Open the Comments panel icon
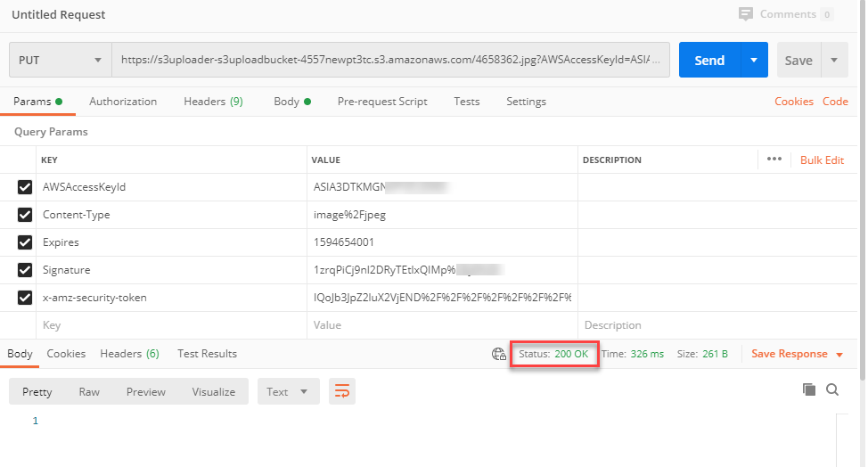Image resolution: width=868 pixels, height=467 pixels. [x=746, y=14]
